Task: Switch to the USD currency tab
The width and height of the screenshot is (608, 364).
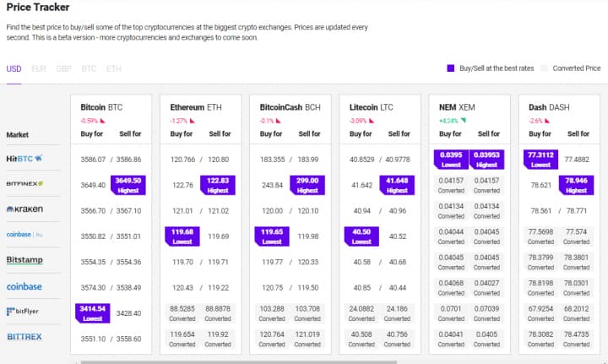Action: click(x=14, y=68)
